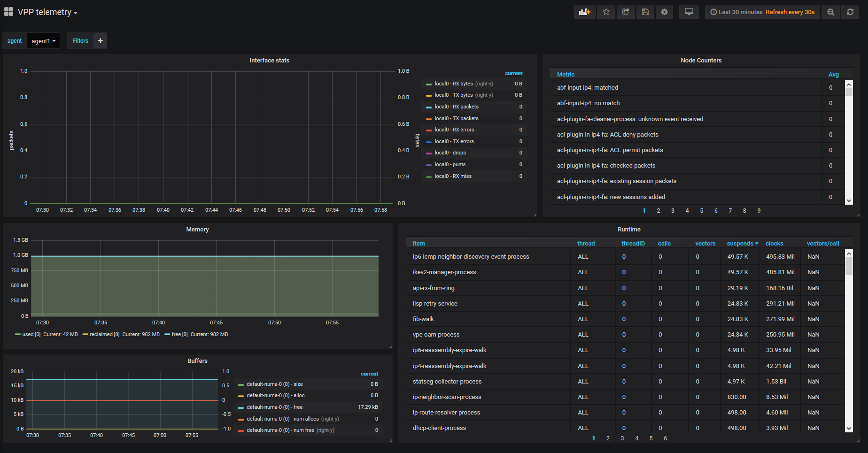
Task: Open the agent1 variable dropdown
Action: click(43, 41)
